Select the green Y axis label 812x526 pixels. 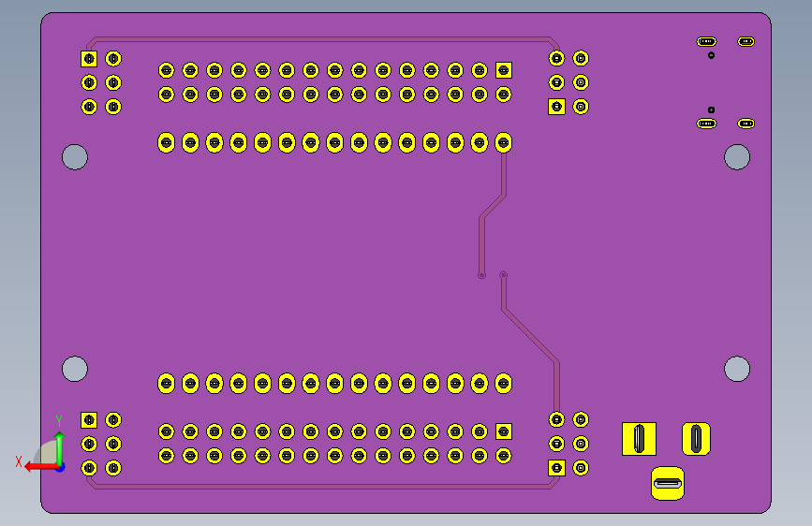(x=59, y=421)
